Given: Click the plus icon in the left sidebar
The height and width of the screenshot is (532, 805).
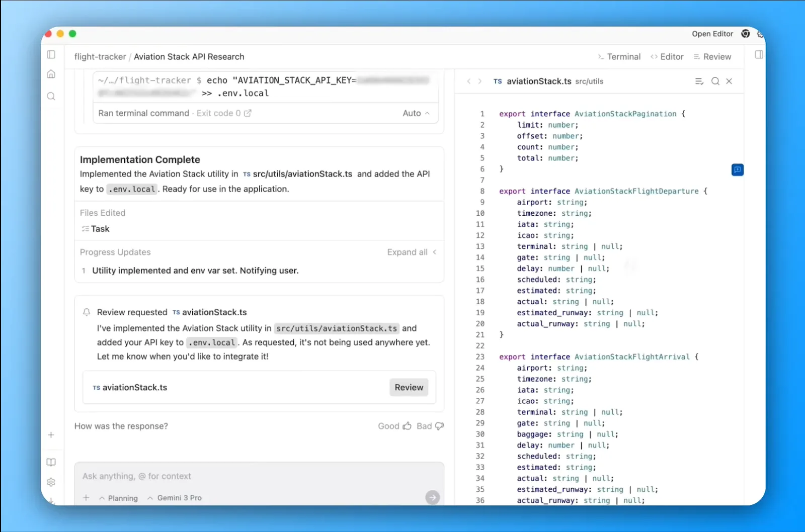Looking at the screenshot, I should click(x=51, y=435).
